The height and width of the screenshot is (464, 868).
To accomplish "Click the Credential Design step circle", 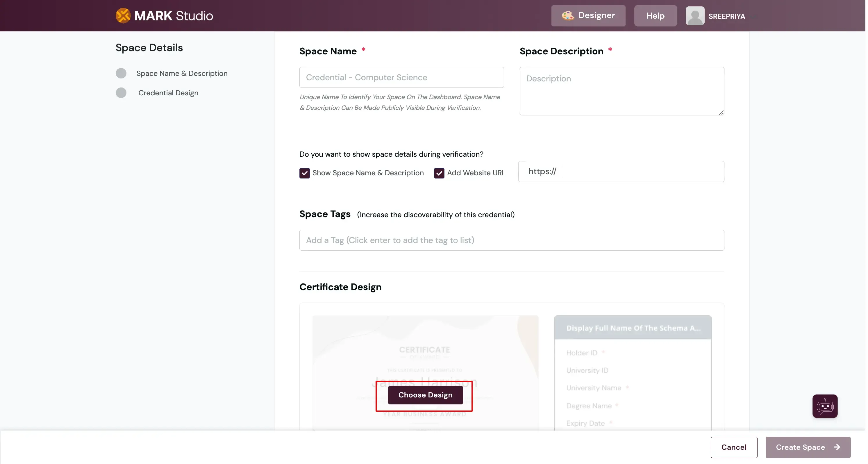I will click(x=121, y=93).
